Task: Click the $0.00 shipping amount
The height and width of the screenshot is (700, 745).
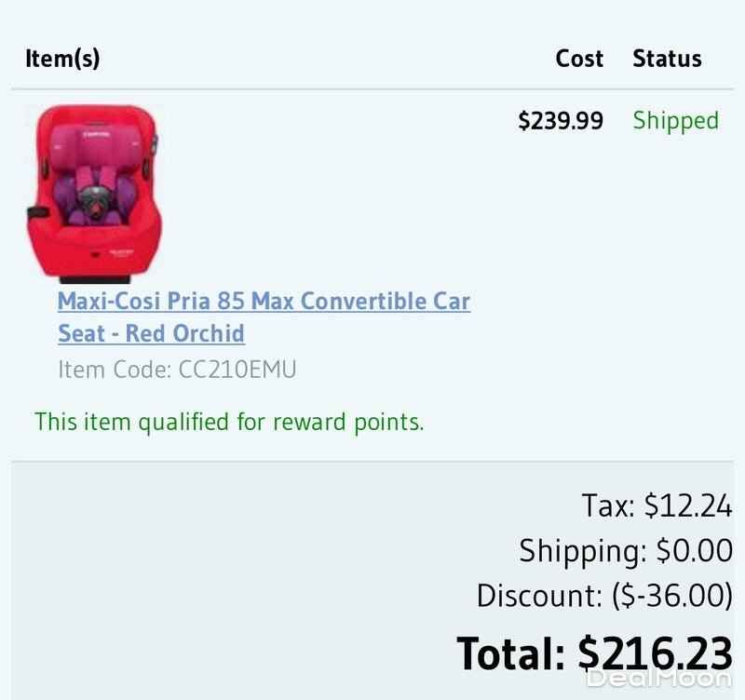Action: tap(694, 550)
